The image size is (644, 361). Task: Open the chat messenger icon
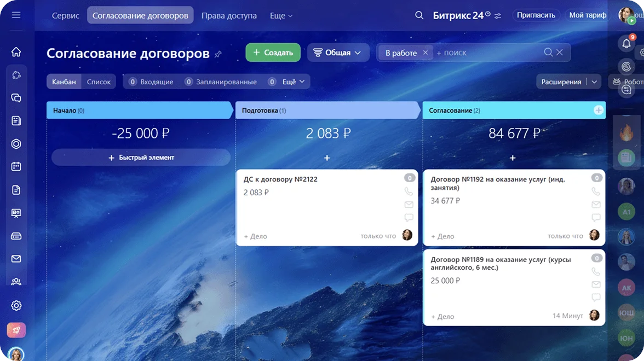tap(16, 97)
